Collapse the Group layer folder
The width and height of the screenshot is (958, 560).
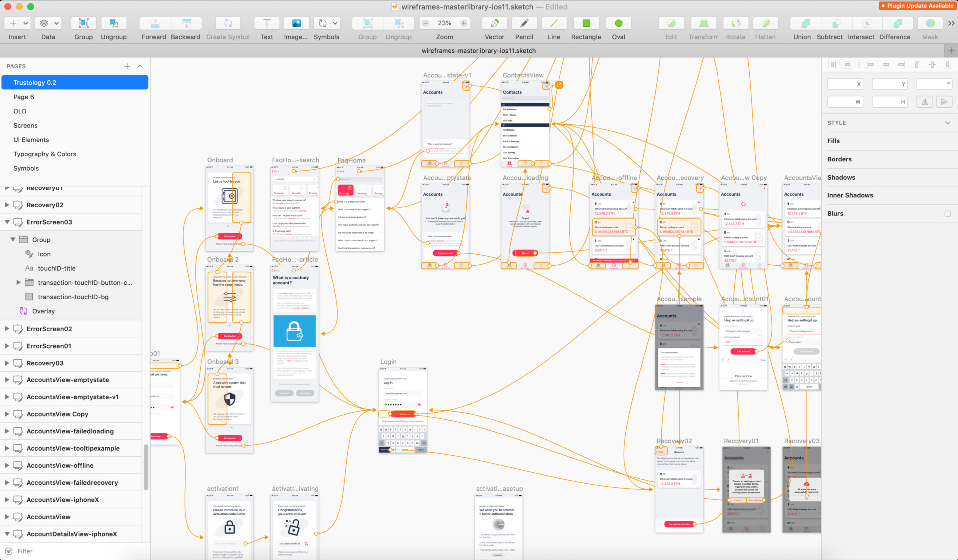(13, 240)
